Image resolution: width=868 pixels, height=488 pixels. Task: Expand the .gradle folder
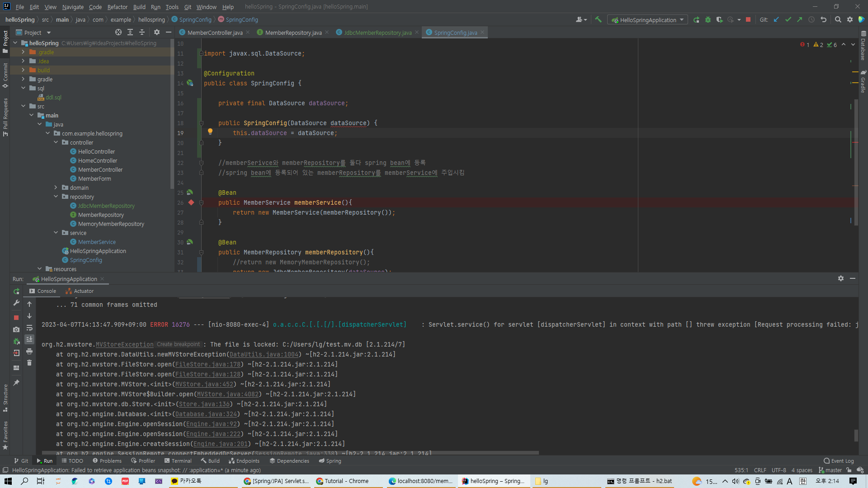point(23,52)
